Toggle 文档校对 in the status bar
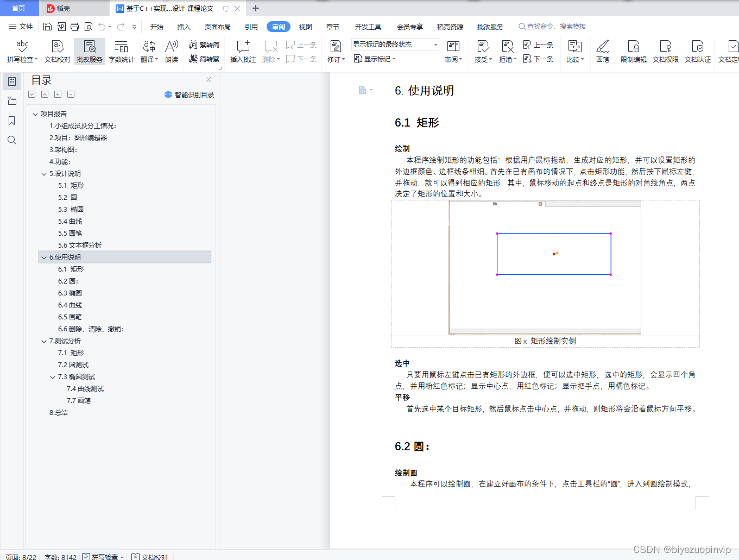Image resolution: width=739 pixels, height=560 pixels. (x=150, y=557)
